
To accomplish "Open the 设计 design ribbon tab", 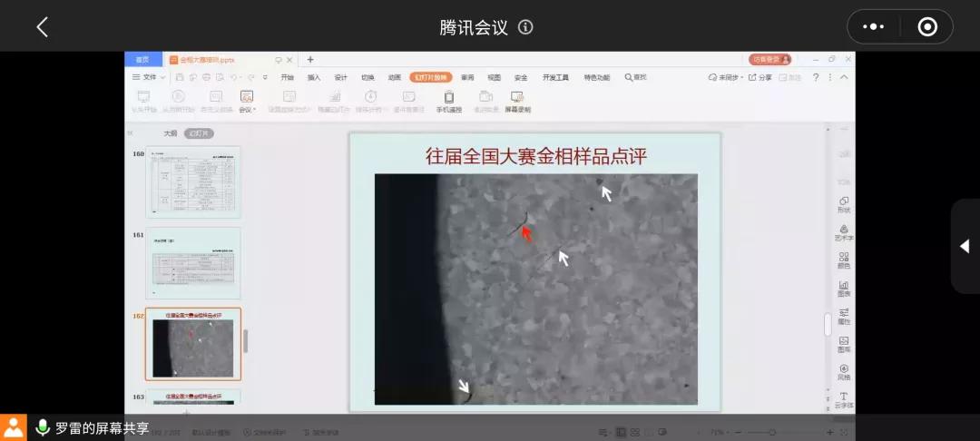I will [x=340, y=78].
